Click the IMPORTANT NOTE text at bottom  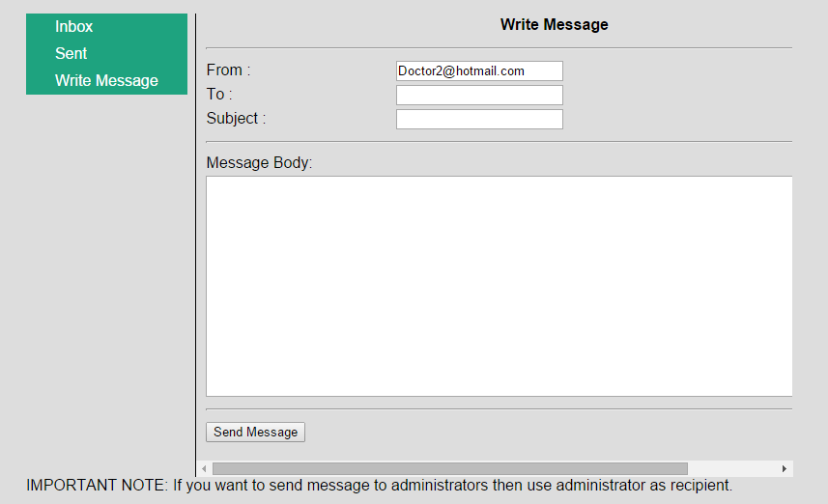coord(379,485)
